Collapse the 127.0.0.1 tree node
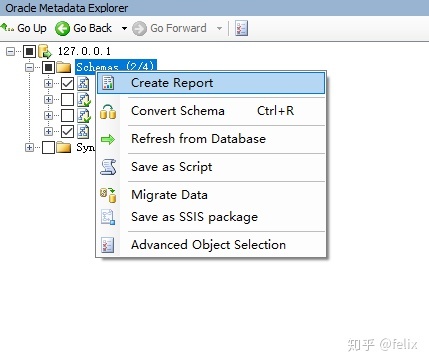Viewport: 429px width, 364px height. 11,51
